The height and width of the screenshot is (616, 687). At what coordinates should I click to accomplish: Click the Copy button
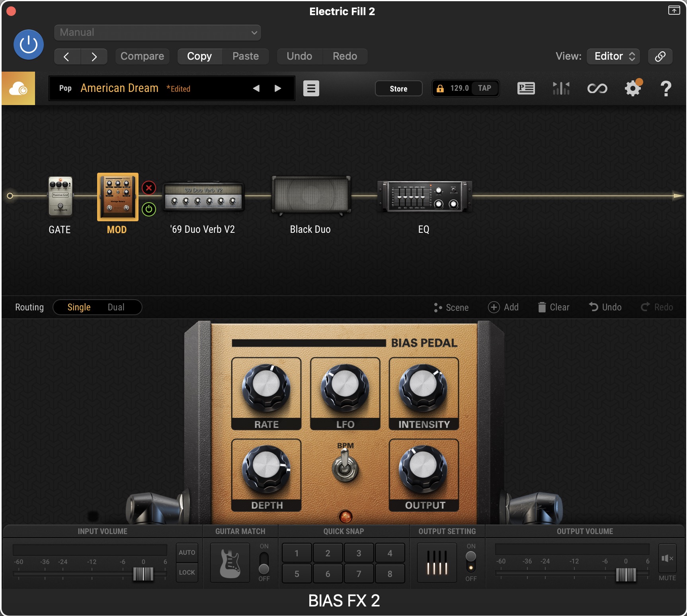click(x=199, y=57)
